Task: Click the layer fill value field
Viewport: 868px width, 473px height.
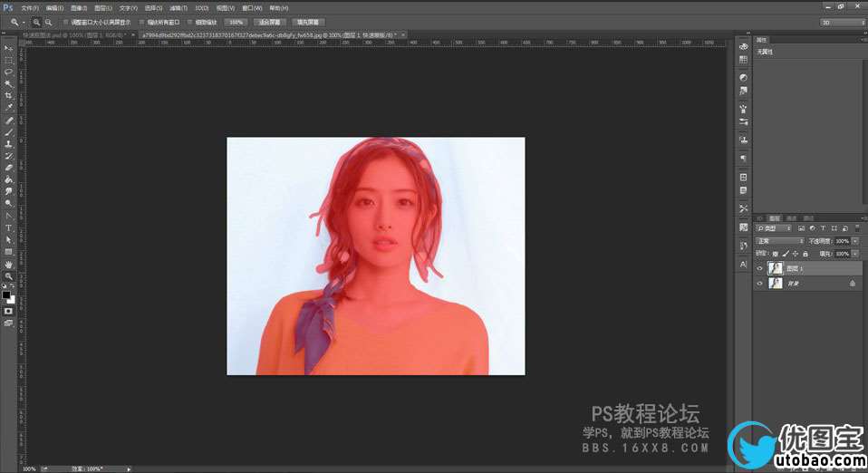Action: click(842, 254)
